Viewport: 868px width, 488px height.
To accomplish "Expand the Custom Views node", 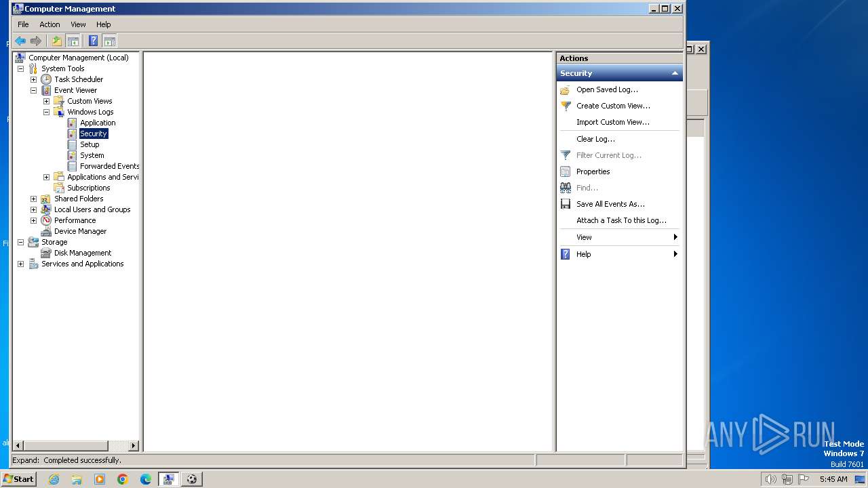I will tap(46, 101).
